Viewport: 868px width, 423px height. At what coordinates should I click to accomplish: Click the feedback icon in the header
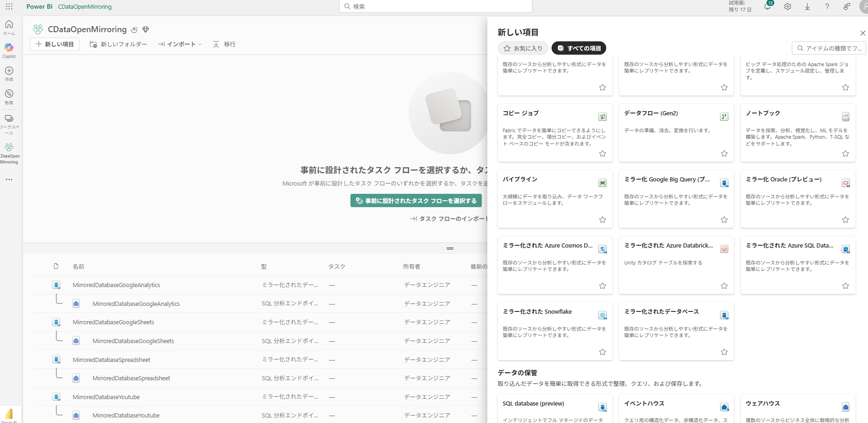point(847,6)
